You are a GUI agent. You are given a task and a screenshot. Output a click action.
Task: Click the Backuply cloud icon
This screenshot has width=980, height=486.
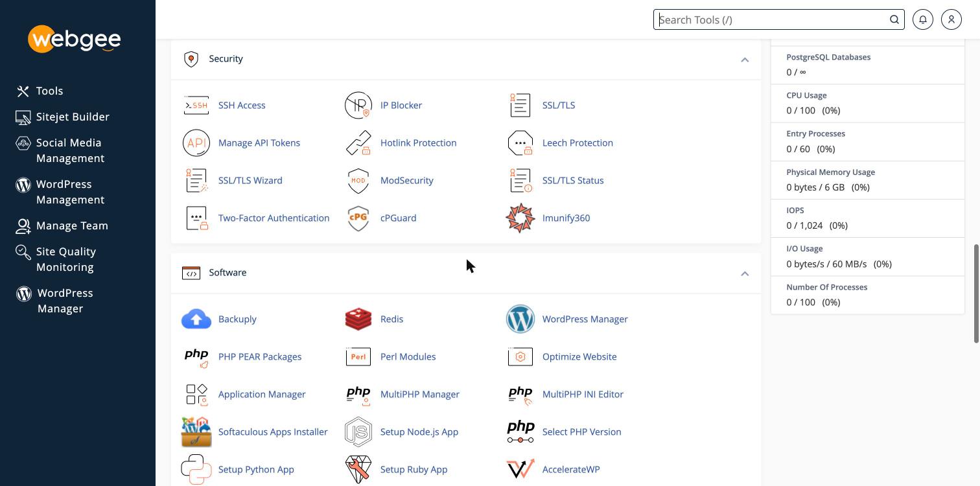(x=196, y=319)
